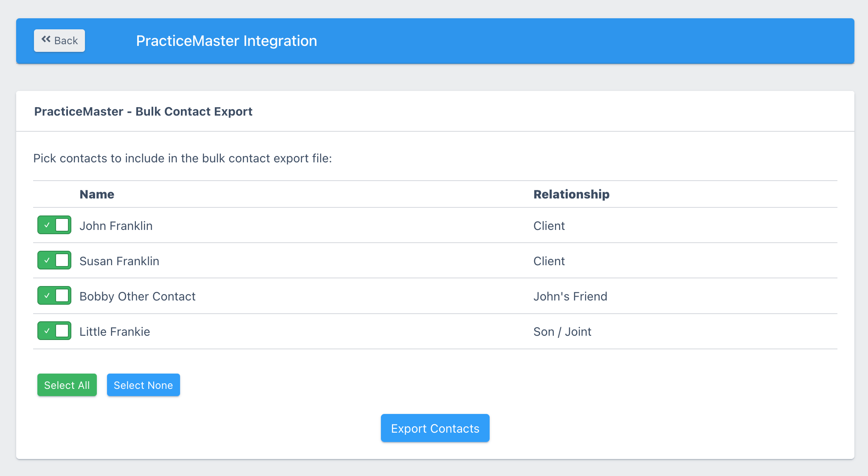Screen dimensions: 868x476
Task: Click the Bobby Other Contact name
Action: click(x=138, y=296)
